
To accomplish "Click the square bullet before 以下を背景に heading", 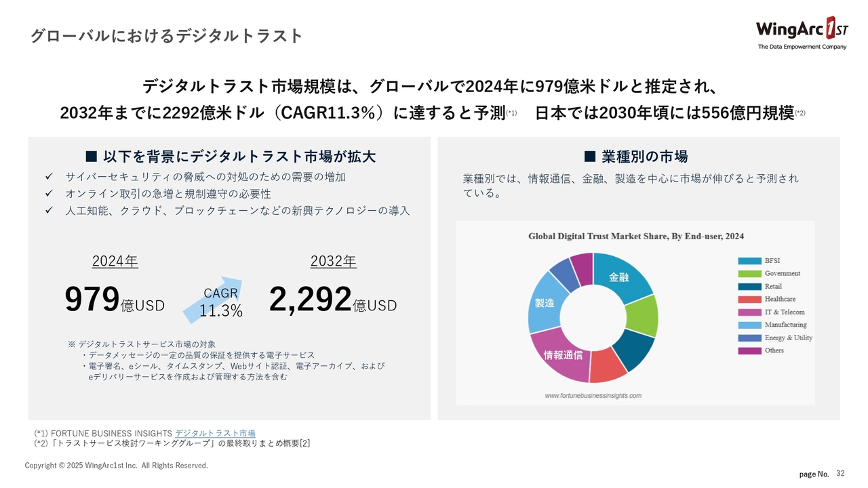I will (90, 157).
